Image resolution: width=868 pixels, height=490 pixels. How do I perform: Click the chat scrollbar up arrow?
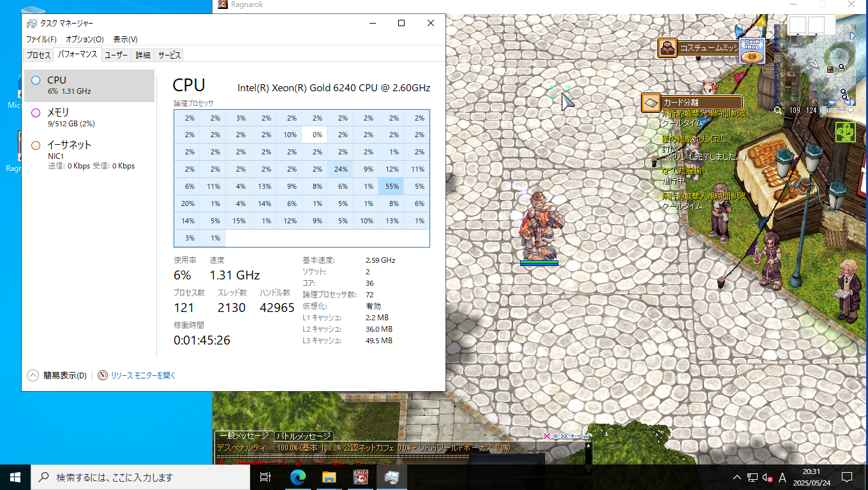(588, 446)
